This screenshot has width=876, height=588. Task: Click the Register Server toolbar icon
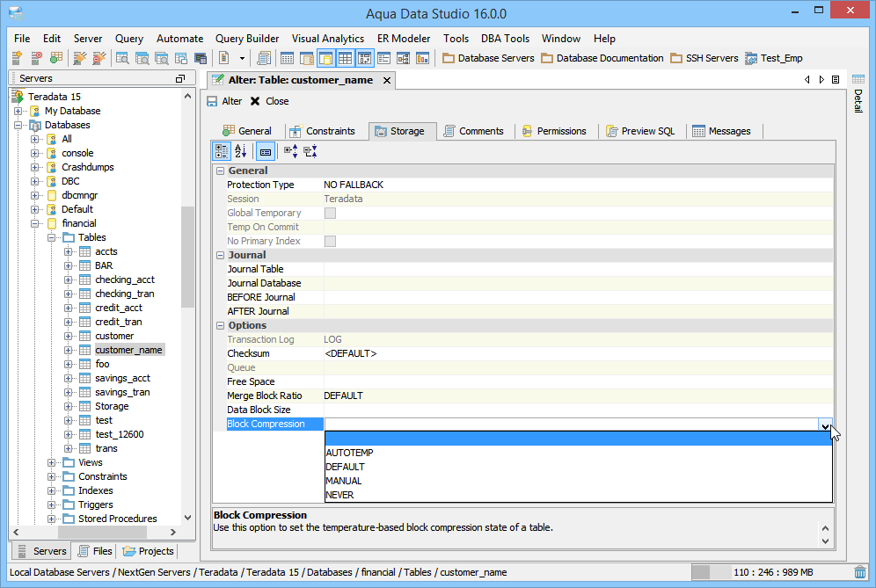17,58
